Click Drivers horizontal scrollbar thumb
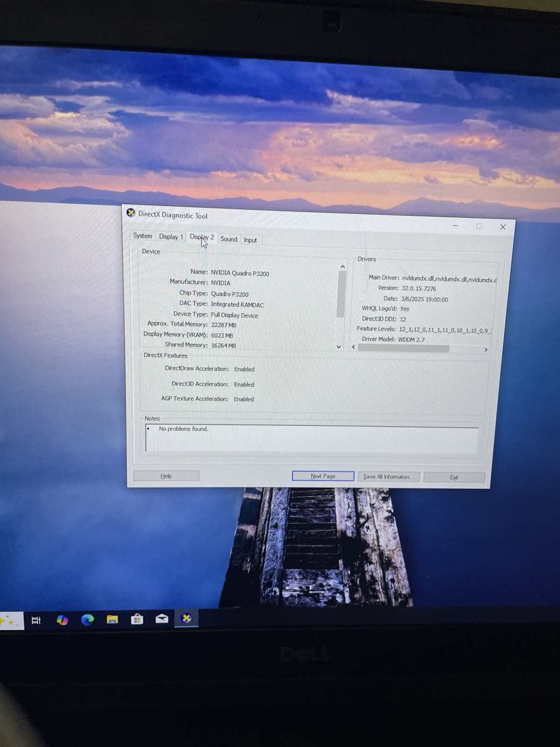 [403, 348]
